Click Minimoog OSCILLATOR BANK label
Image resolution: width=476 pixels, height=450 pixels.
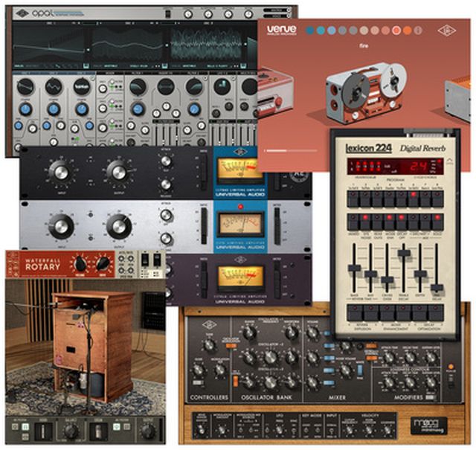pyautogui.click(x=266, y=397)
